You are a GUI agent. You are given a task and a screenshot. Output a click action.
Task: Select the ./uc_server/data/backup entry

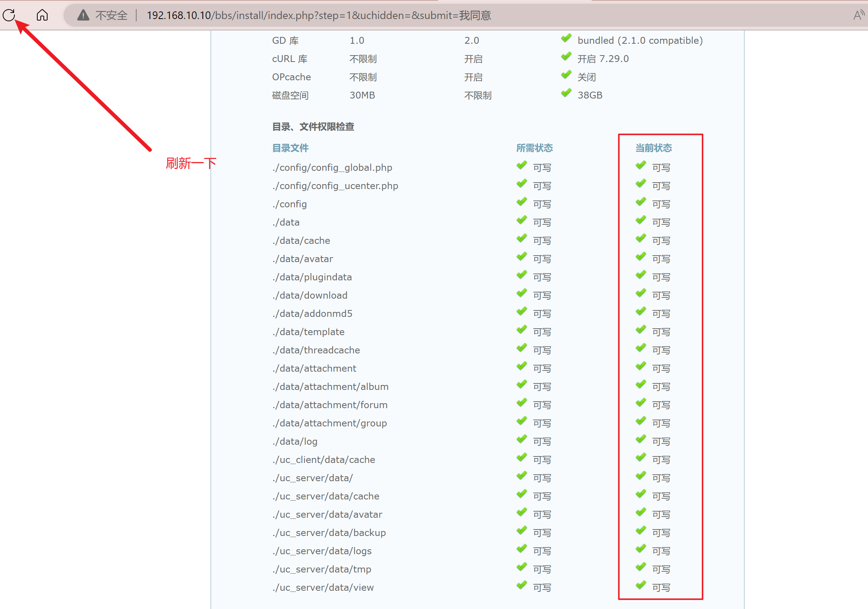point(329,533)
